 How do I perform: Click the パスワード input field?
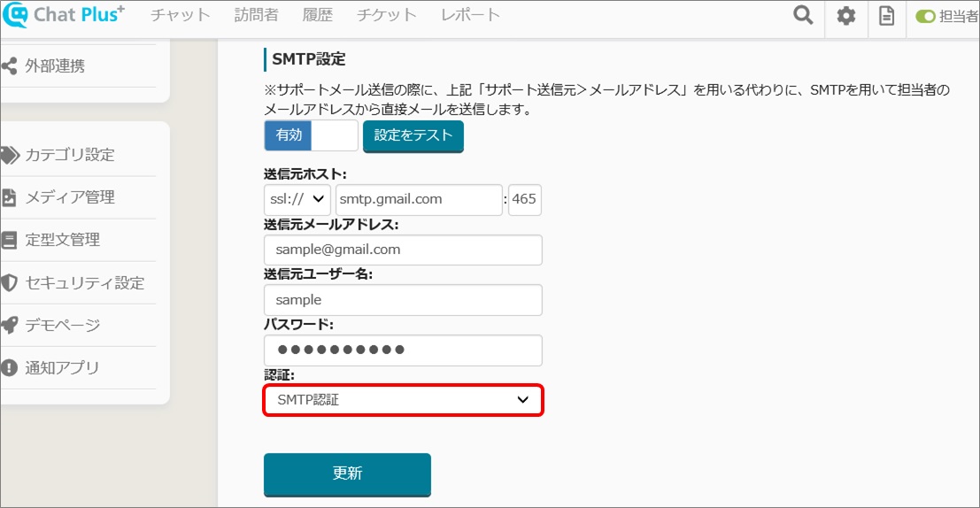point(403,350)
